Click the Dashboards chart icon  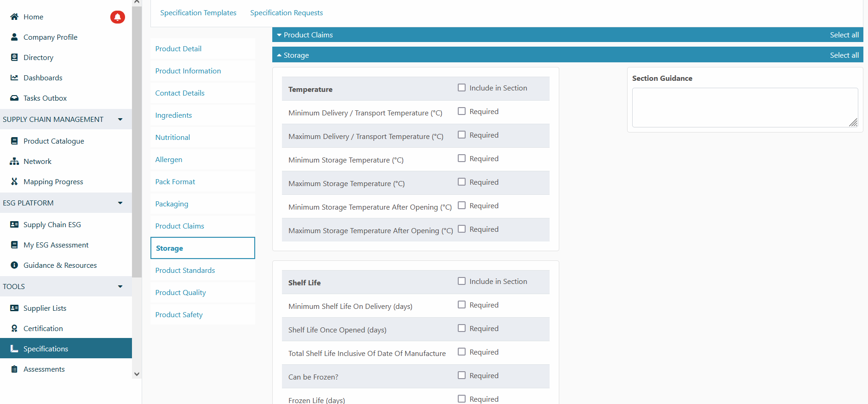pos(14,78)
